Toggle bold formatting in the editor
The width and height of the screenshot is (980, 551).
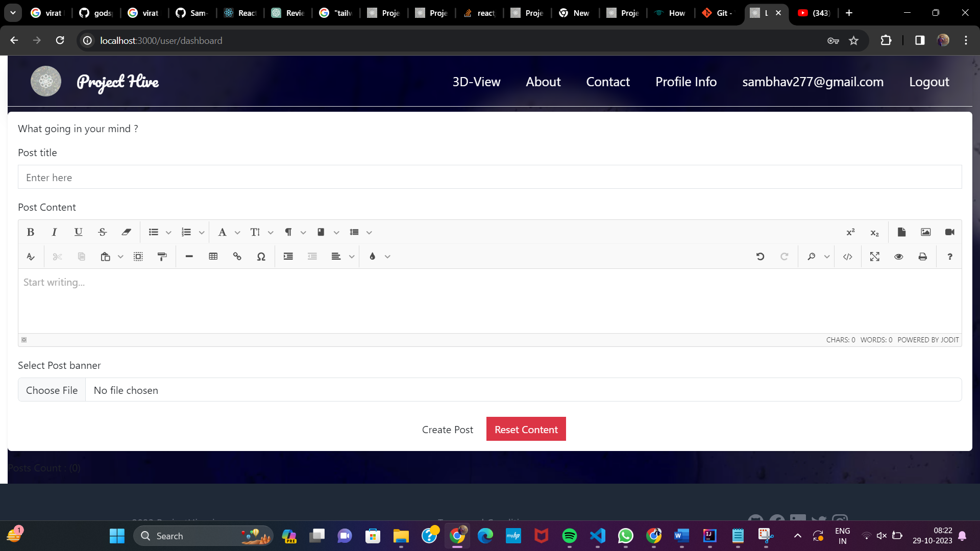pyautogui.click(x=31, y=232)
